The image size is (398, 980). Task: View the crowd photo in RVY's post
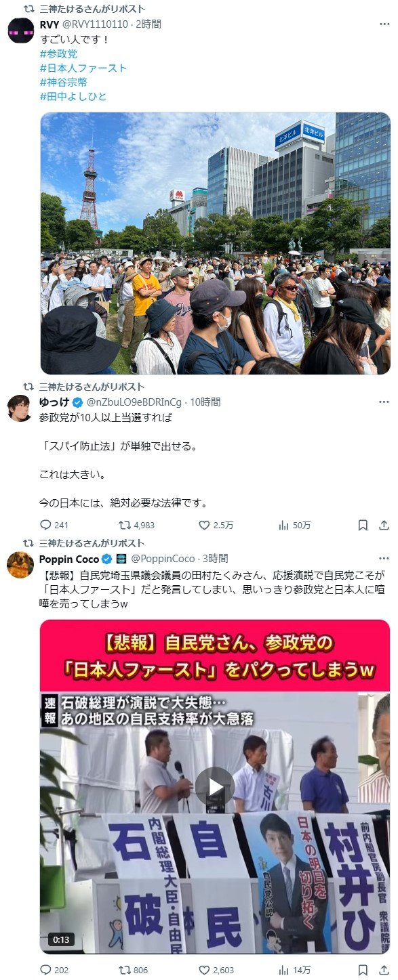point(215,243)
